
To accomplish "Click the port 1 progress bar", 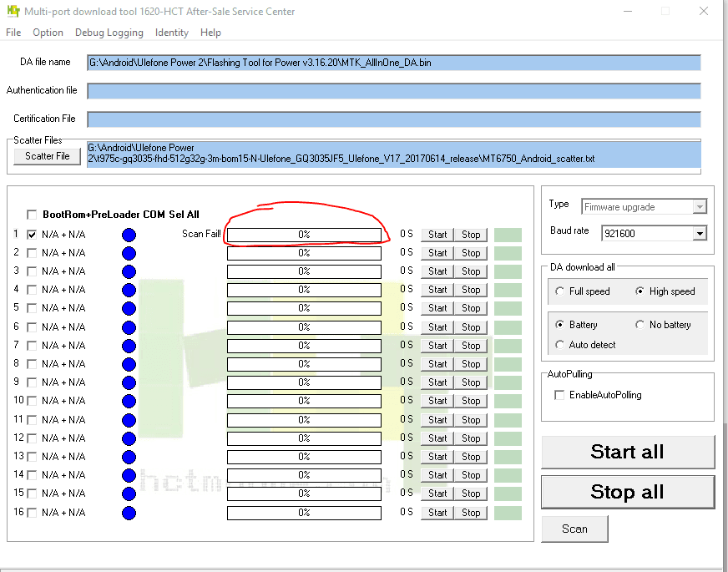I will [304, 235].
